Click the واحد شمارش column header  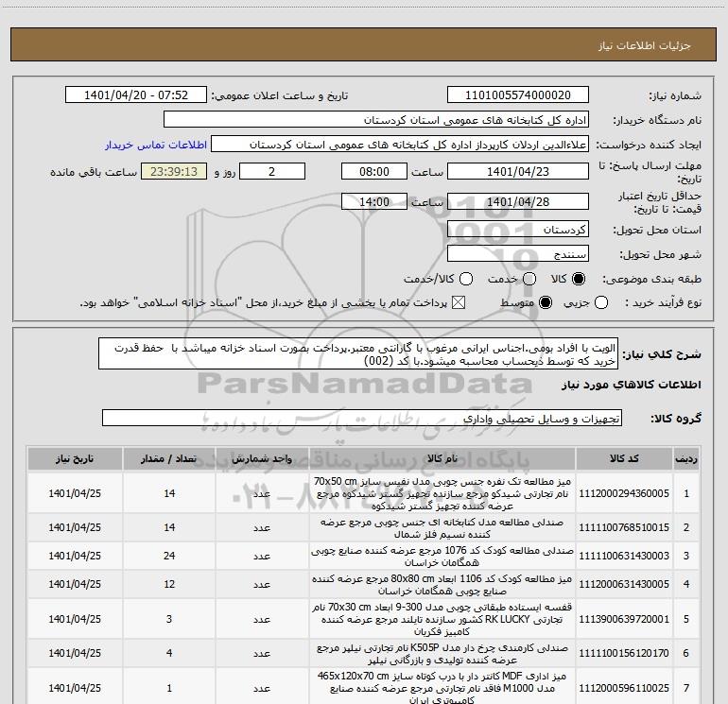262,459
